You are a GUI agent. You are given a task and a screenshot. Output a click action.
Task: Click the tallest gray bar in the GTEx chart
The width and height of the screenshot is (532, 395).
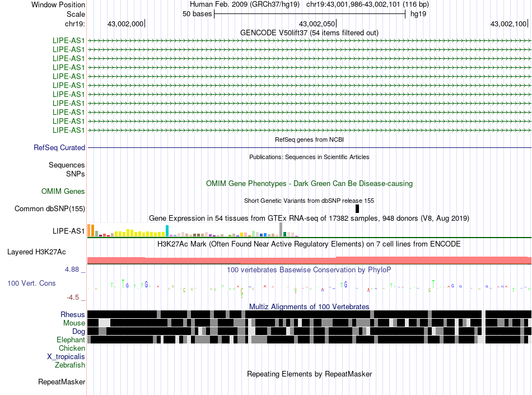click(281, 229)
